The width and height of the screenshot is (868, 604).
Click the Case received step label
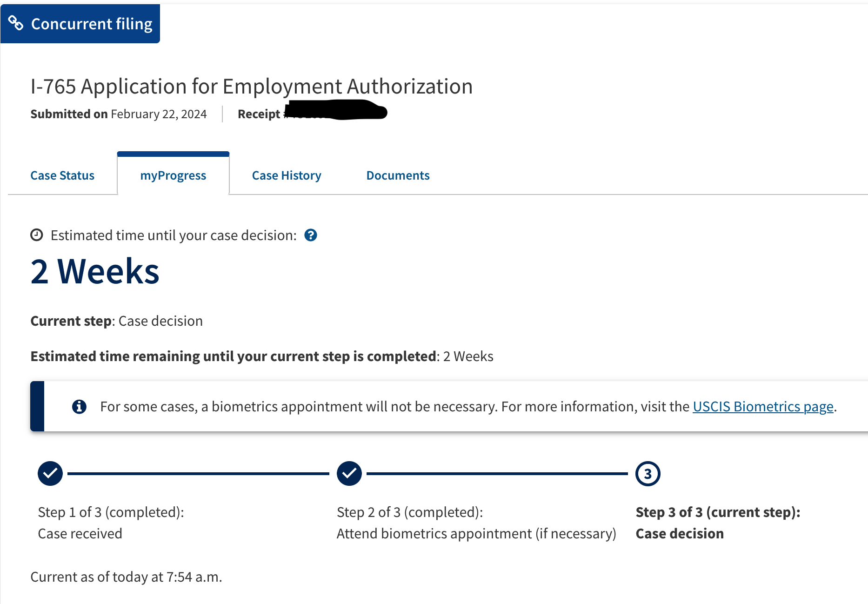[80, 533]
